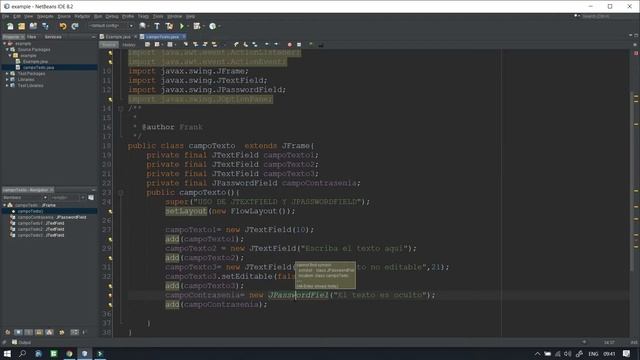Select campoTexto2 JTextField in Navigator
Image resolution: width=640 pixels, height=360 pixels.
[x=38, y=229]
